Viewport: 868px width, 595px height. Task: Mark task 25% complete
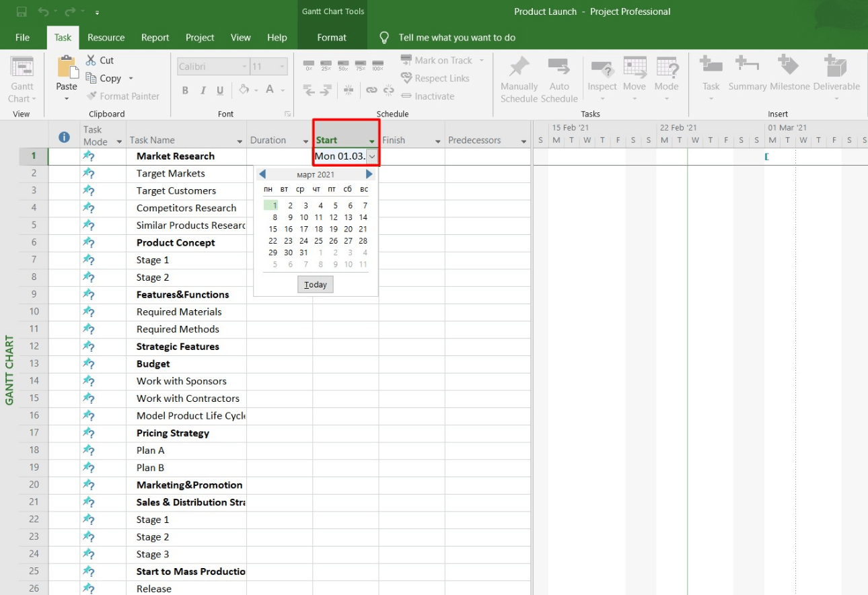tap(326, 65)
